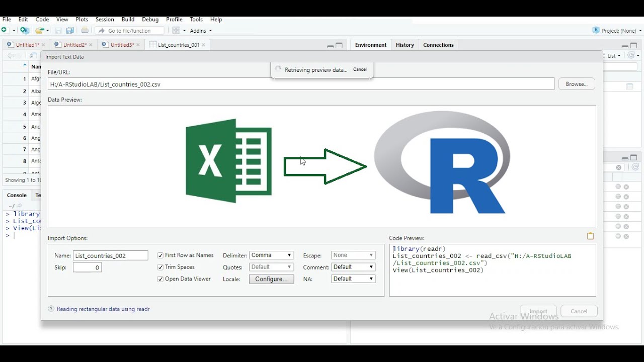Close the Untitled2 tab

click(x=91, y=45)
